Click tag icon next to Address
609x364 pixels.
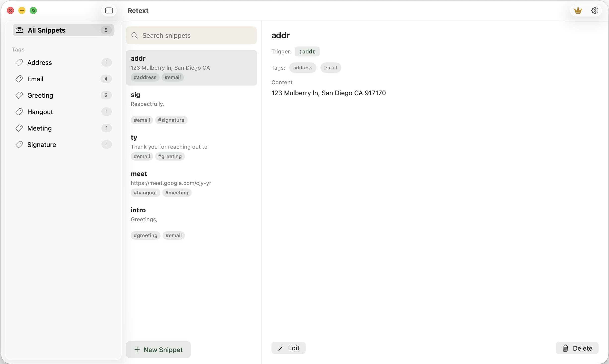(x=19, y=62)
